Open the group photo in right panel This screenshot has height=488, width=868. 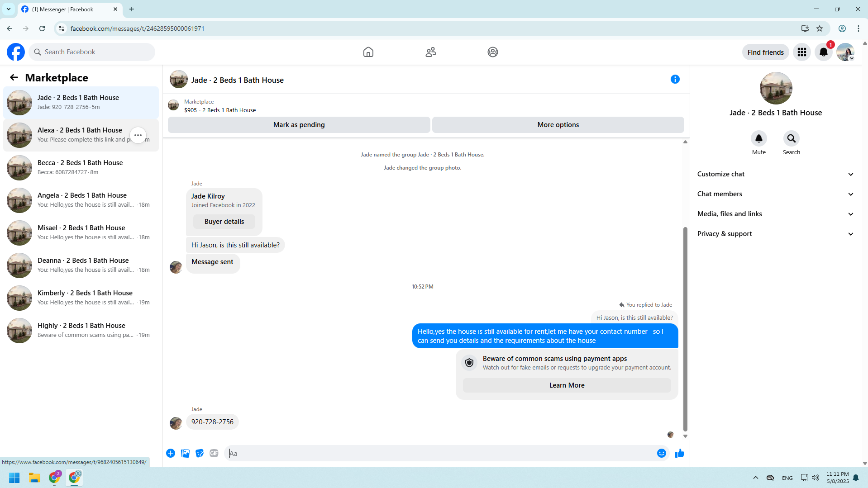click(x=776, y=88)
